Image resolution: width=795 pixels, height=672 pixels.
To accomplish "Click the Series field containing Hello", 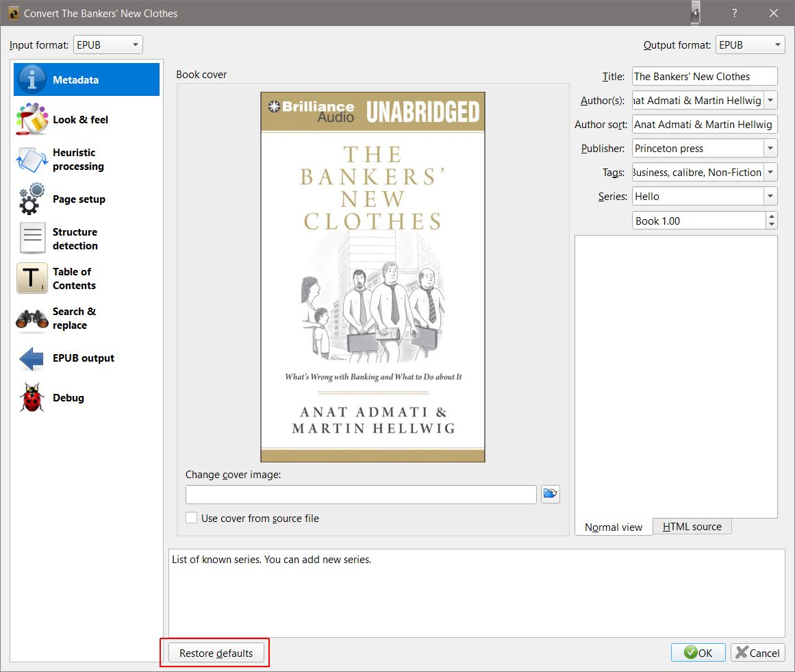I will [x=698, y=196].
